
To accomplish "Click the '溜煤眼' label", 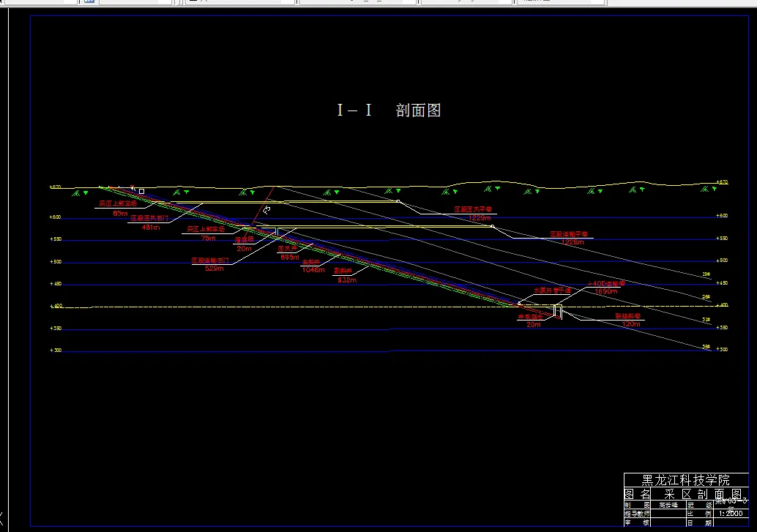I will coord(245,239).
